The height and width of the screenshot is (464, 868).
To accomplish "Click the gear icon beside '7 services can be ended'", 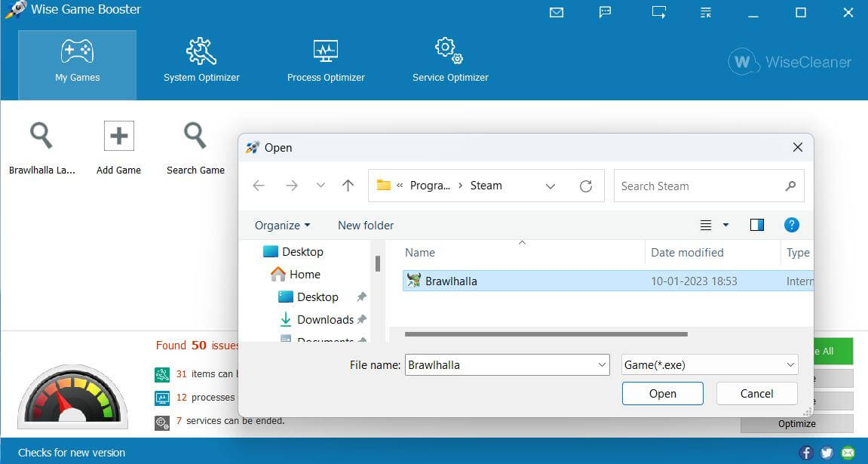I will (161, 423).
